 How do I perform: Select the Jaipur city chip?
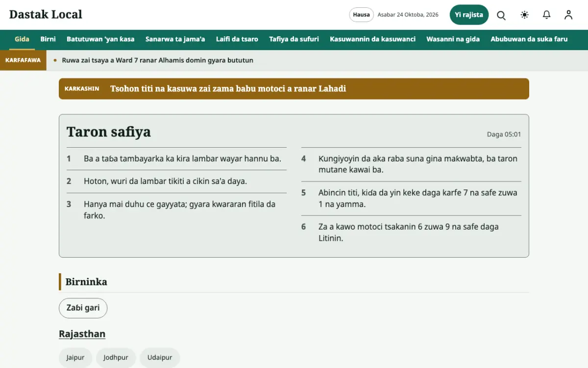click(75, 358)
